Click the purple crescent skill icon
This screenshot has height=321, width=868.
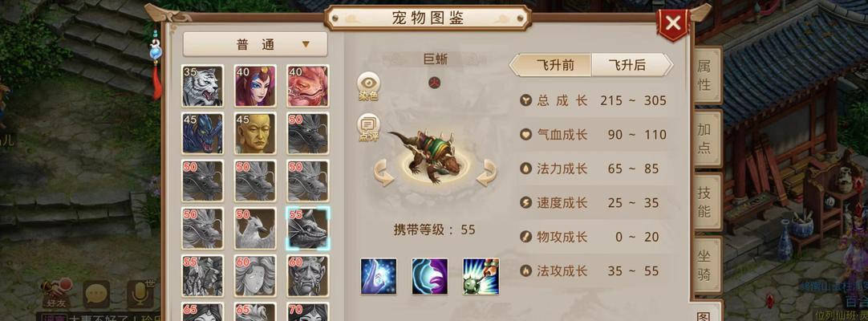click(429, 276)
